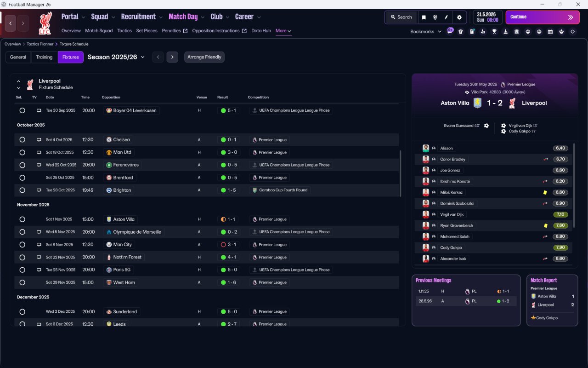The height and width of the screenshot is (368, 588).
Task: Click the Arrange Friendly button
Action: pos(204,57)
